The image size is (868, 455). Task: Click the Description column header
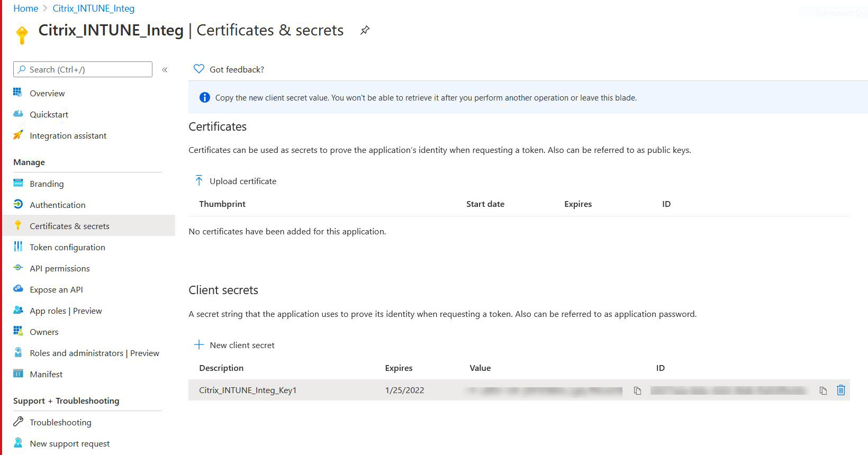click(221, 368)
